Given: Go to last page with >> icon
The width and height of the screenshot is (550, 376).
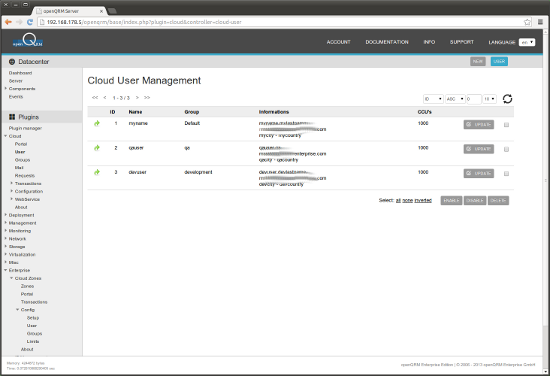Looking at the screenshot, I should click(x=147, y=98).
